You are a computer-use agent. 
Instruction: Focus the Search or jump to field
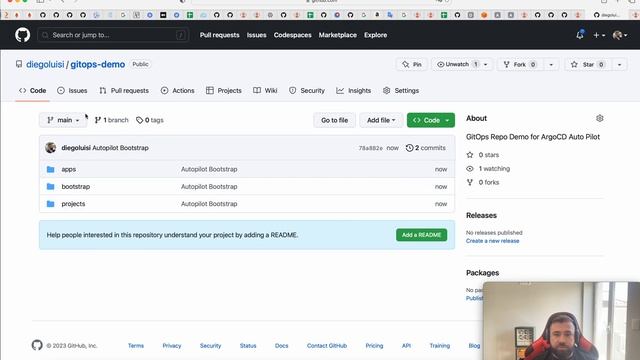click(x=113, y=35)
